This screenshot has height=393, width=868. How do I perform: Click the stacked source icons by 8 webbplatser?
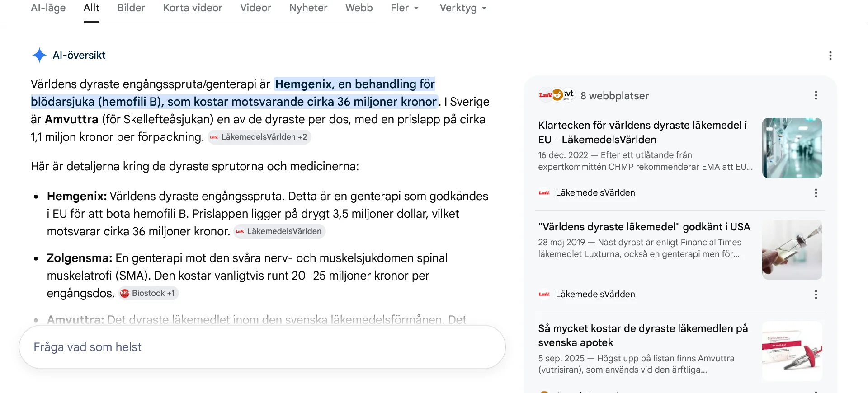pos(556,95)
